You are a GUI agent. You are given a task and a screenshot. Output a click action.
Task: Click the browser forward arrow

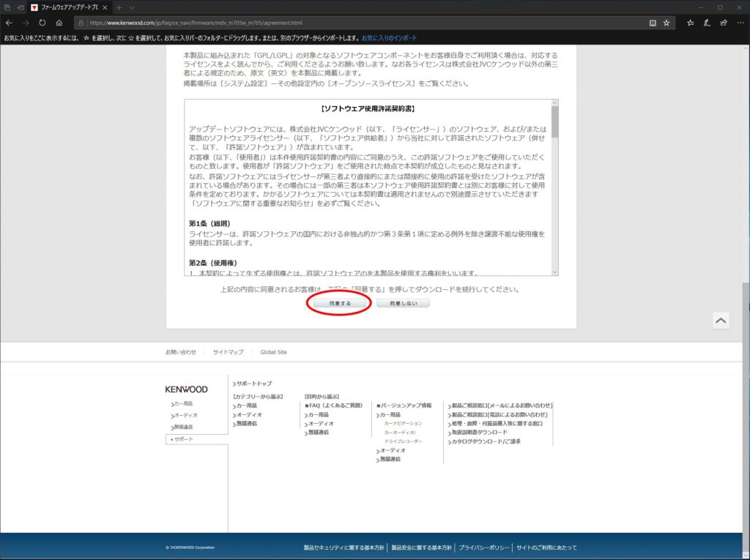pos(26,23)
